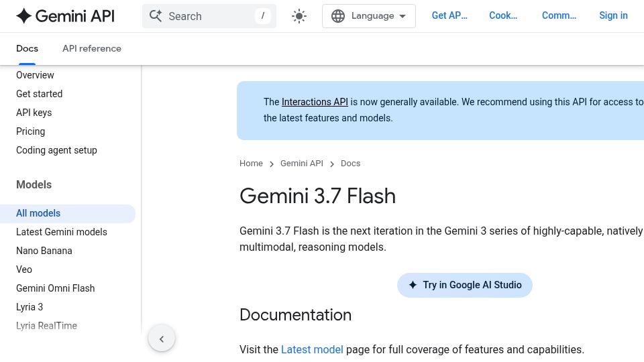
Task: Click Try in Google AI Studio button
Action: (x=464, y=285)
